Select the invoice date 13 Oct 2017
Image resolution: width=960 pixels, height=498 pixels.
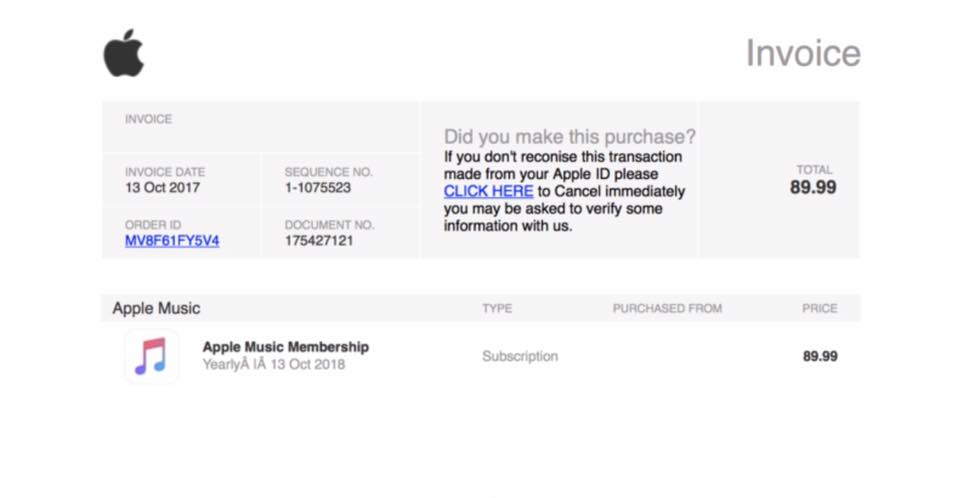pyautogui.click(x=162, y=188)
